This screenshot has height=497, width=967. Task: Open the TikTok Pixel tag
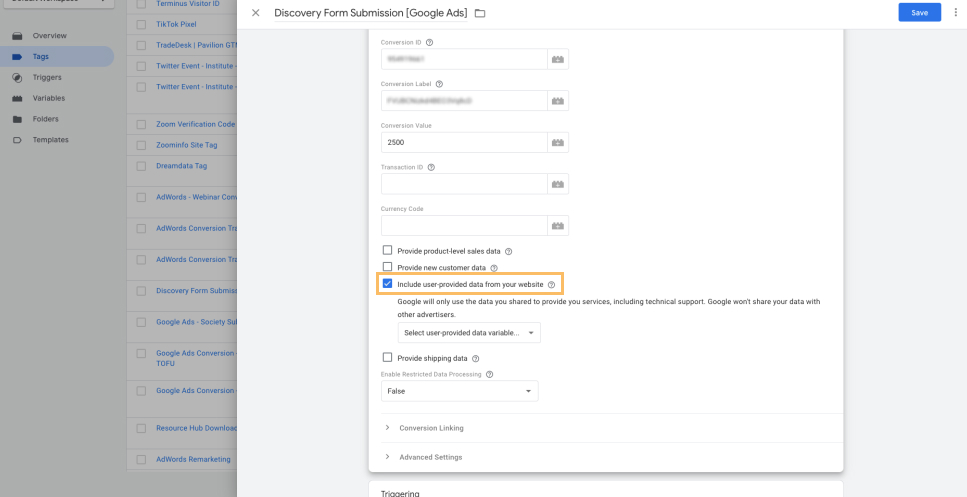[x=176, y=25]
